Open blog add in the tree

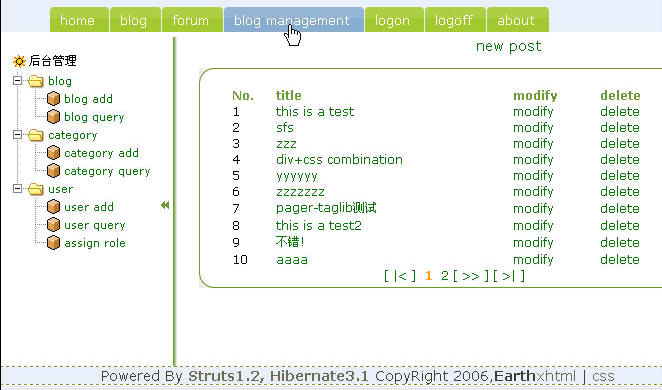pyautogui.click(x=88, y=99)
